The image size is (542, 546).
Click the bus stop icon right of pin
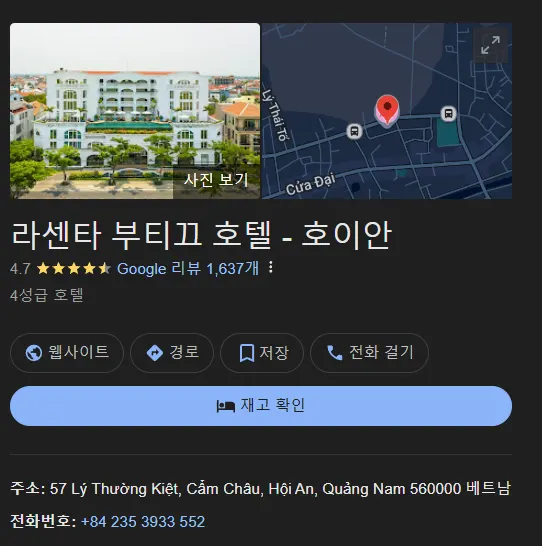pyautogui.click(x=448, y=114)
